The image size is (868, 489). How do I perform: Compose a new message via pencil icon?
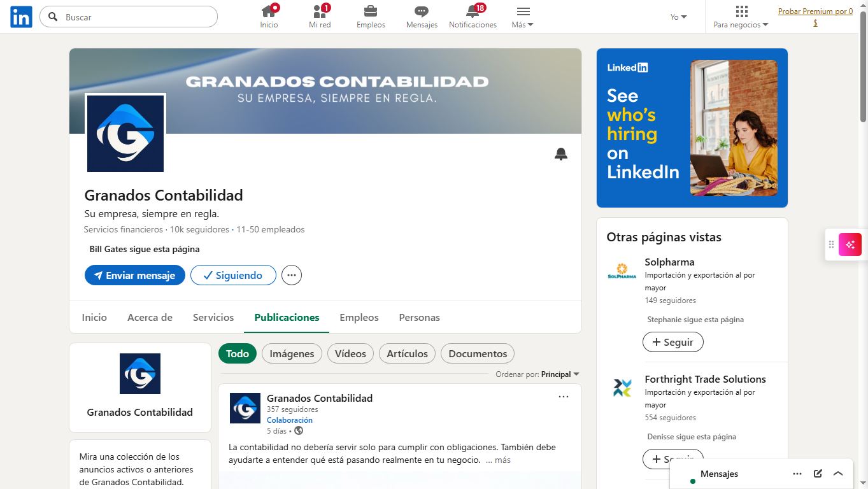click(x=818, y=474)
